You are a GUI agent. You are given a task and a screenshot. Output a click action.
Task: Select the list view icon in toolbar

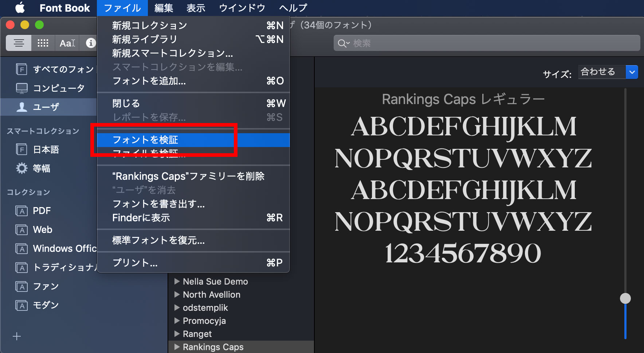[x=18, y=43]
